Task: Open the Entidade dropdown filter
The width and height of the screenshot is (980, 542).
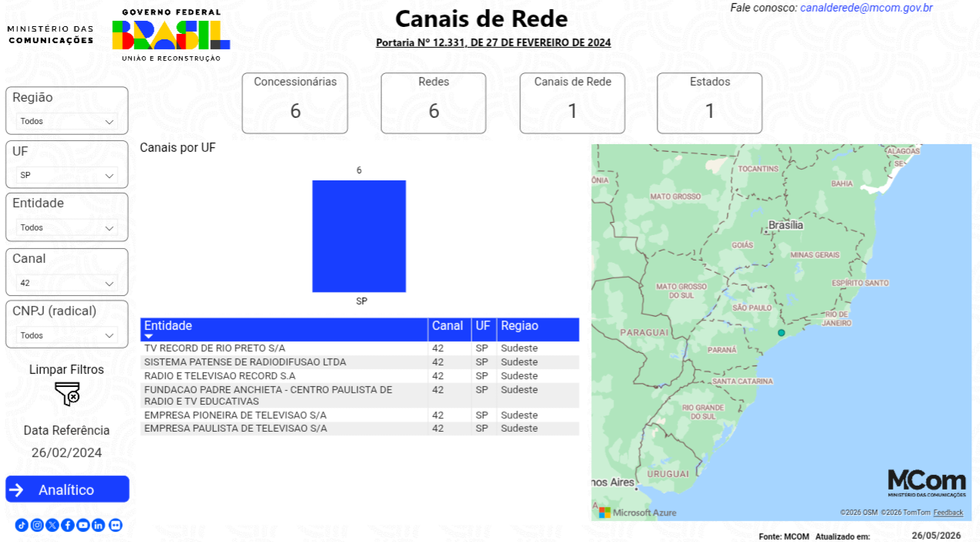Action: click(x=67, y=227)
